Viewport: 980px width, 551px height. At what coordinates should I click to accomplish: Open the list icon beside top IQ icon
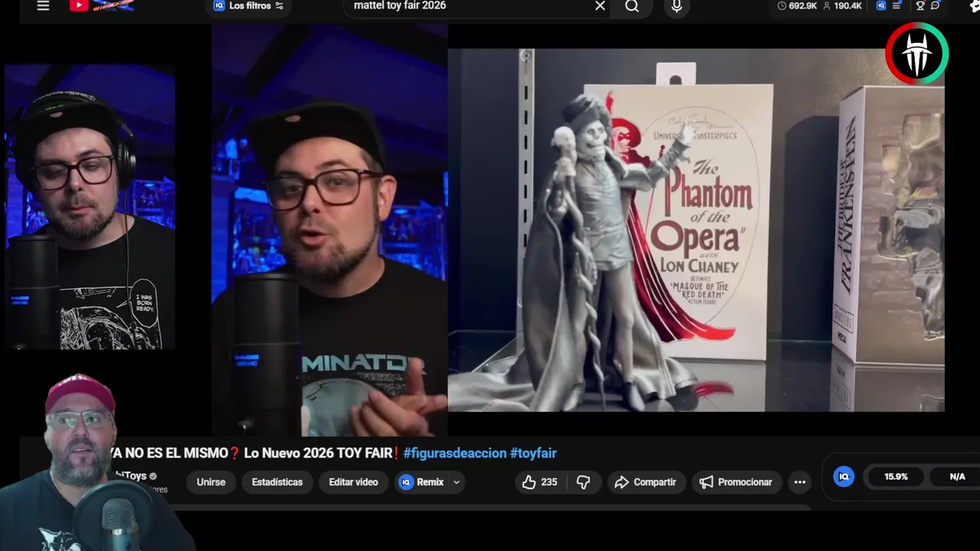897,5
